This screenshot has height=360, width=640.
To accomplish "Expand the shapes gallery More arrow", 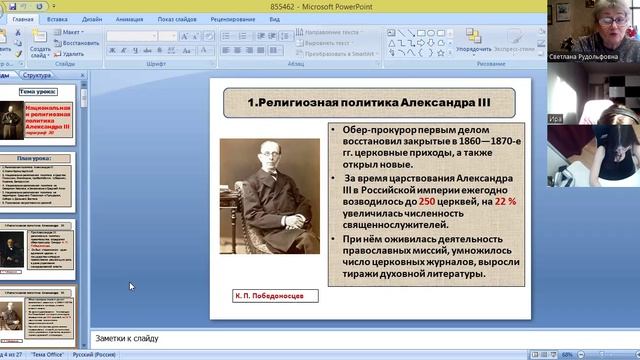I will (x=450, y=53).
